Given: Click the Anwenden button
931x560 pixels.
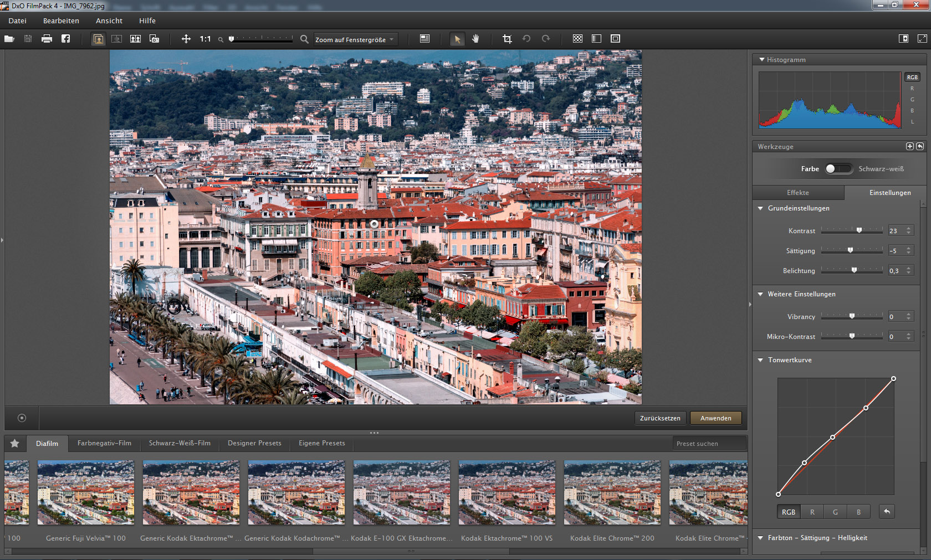Looking at the screenshot, I should (715, 418).
